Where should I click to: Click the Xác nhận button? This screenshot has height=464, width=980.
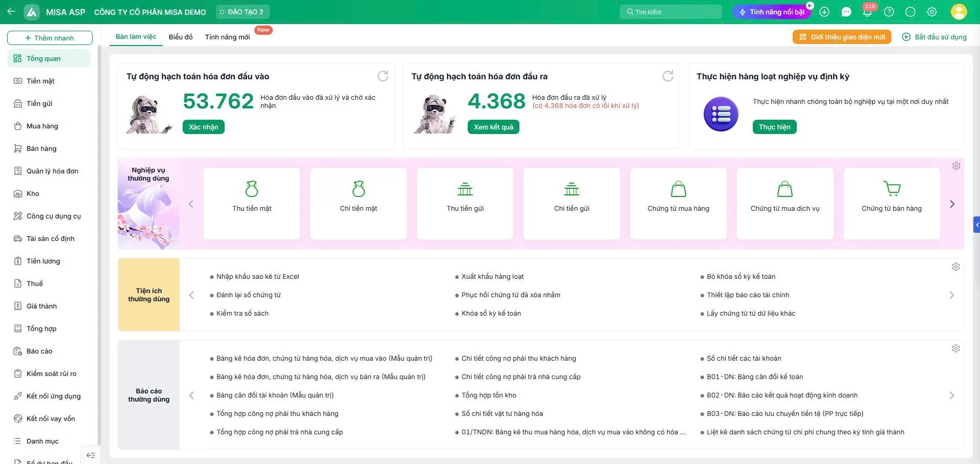[x=203, y=127]
